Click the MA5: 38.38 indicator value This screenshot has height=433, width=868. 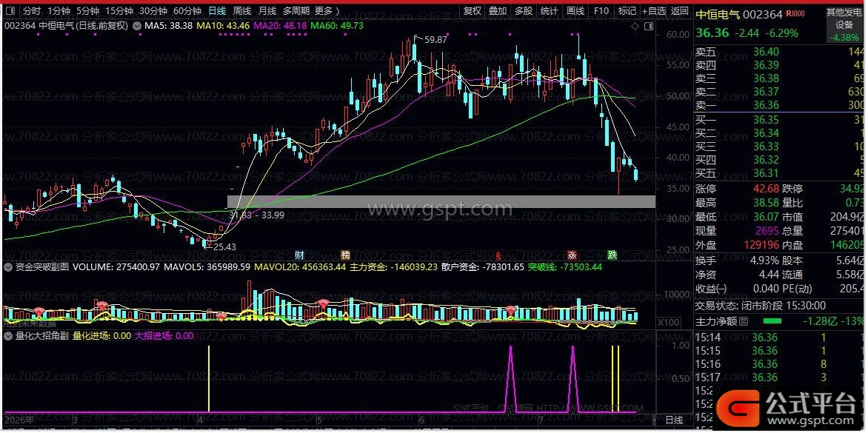168,25
